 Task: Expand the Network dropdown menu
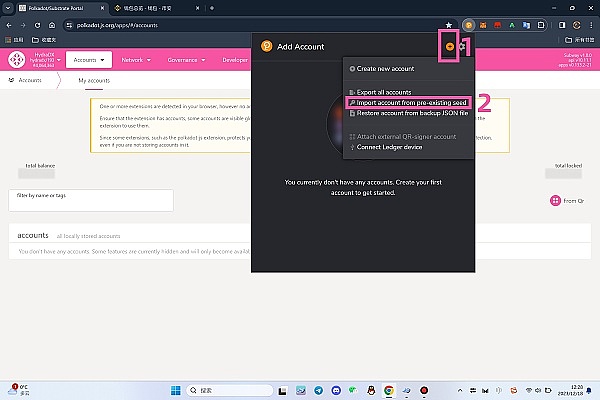pyautogui.click(x=135, y=60)
